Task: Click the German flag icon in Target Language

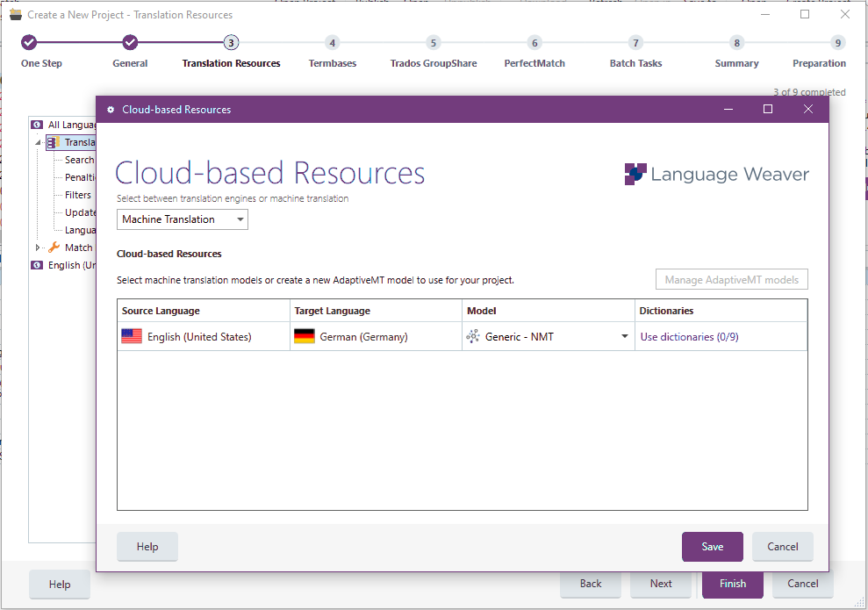Action: pos(305,336)
